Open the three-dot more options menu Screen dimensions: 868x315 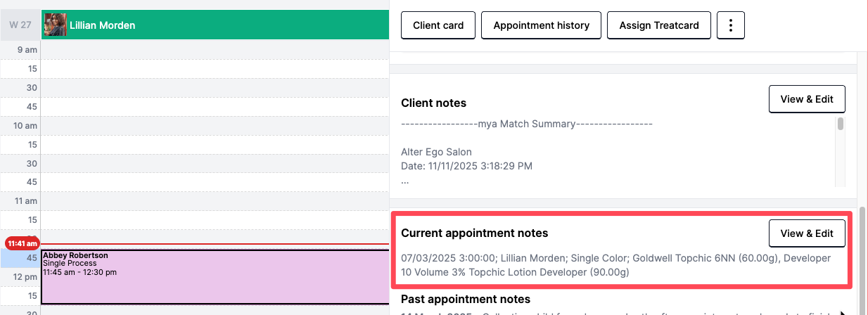click(x=731, y=25)
